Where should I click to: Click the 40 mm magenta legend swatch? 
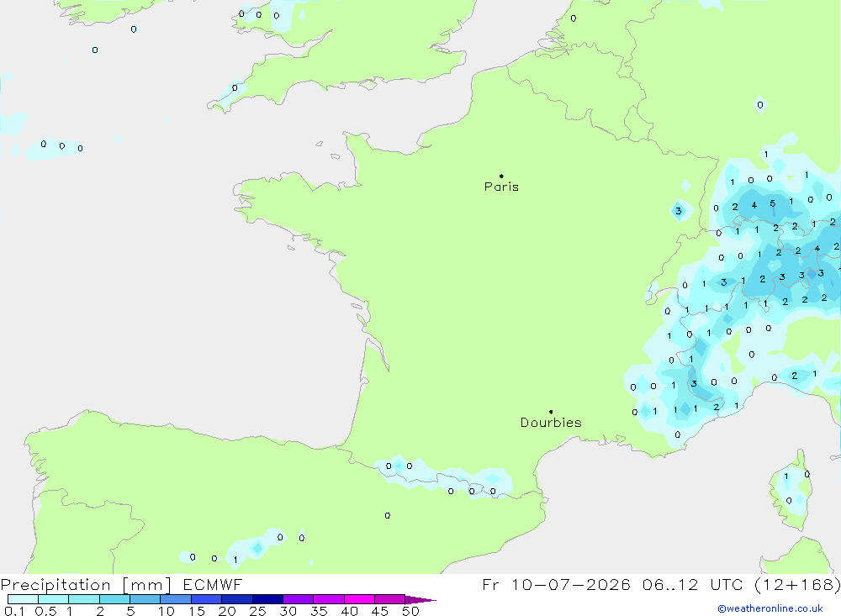coord(359,599)
